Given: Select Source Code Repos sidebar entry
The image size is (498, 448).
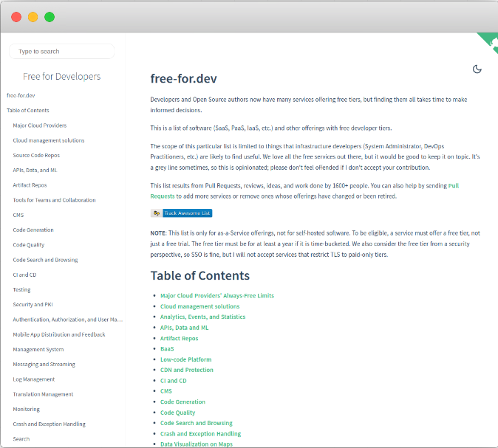Looking at the screenshot, I should (36, 155).
